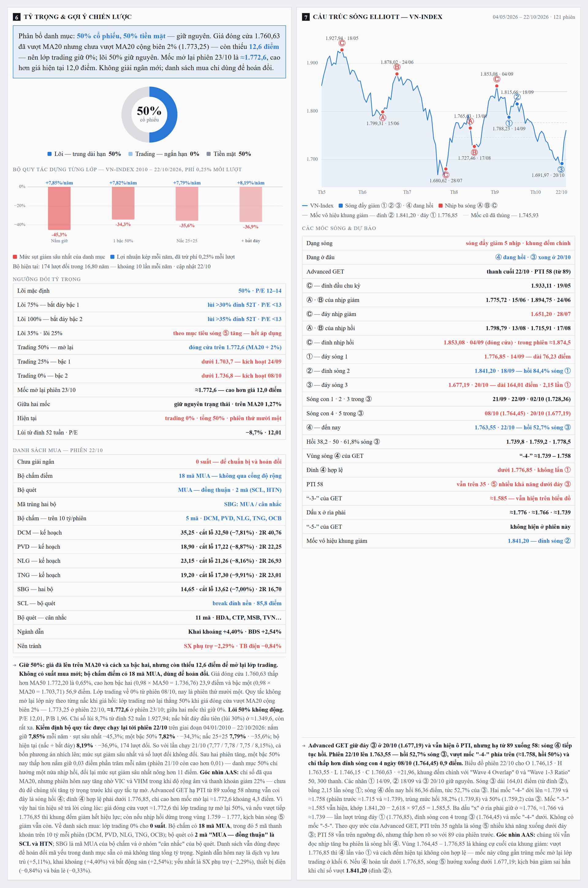
Task: Click the blue 'Lõi — trung dài hạn' legend swatch
Action: pyautogui.click(x=50, y=154)
